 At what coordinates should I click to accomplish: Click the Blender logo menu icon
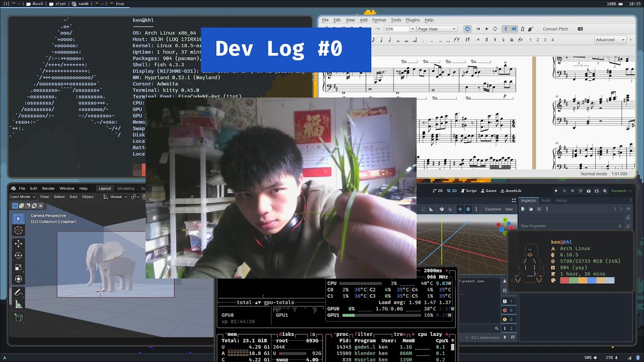pyautogui.click(x=13, y=189)
